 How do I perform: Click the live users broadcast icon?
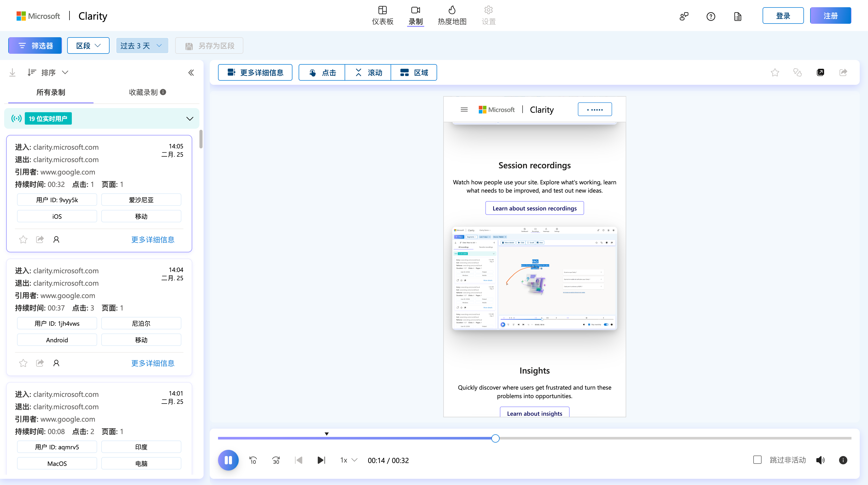(x=16, y=118)
